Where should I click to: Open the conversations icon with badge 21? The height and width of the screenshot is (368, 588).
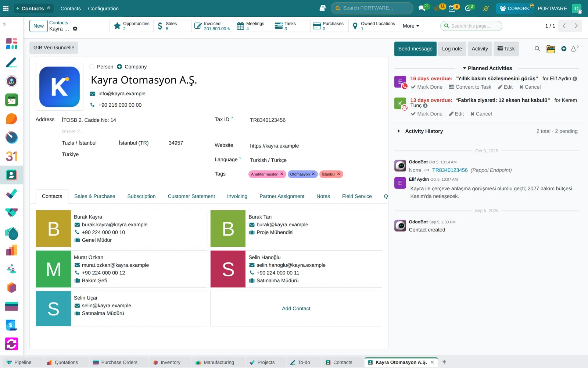(422, 8)
